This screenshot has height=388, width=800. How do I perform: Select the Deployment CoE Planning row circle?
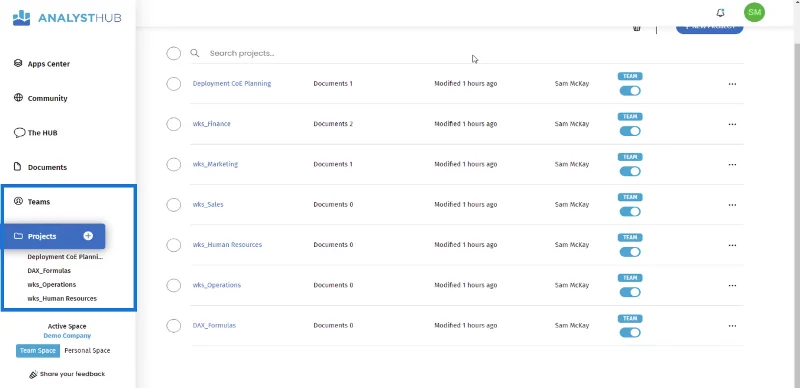tap(173, 84)
